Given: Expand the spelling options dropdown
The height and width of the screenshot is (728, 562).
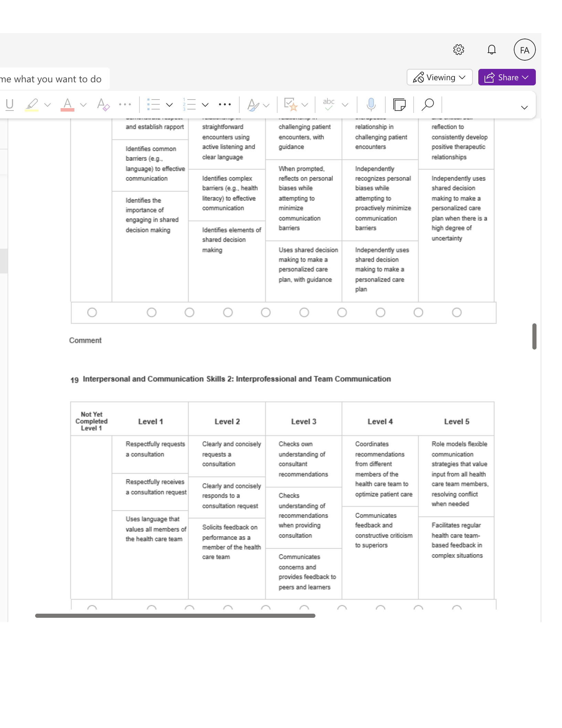Looking at the screenshot, I should coord(345,105).
